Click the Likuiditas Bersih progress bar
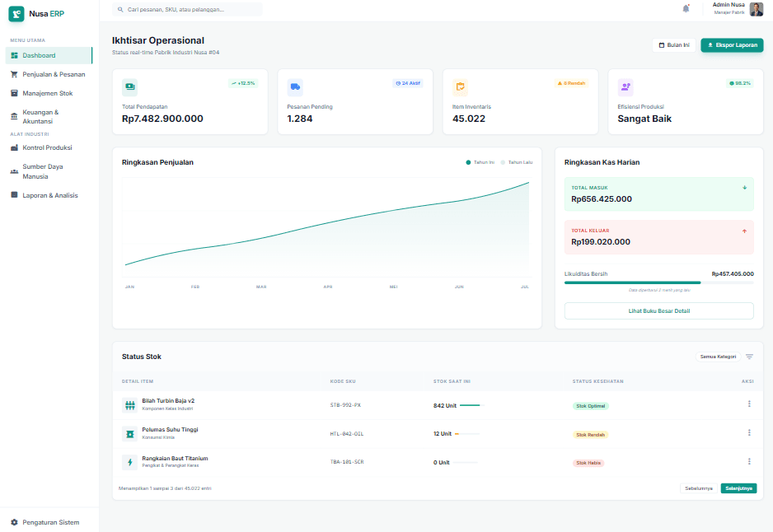Screen dimensions: 773x532 pyautogui.click(x=658, y=282)
